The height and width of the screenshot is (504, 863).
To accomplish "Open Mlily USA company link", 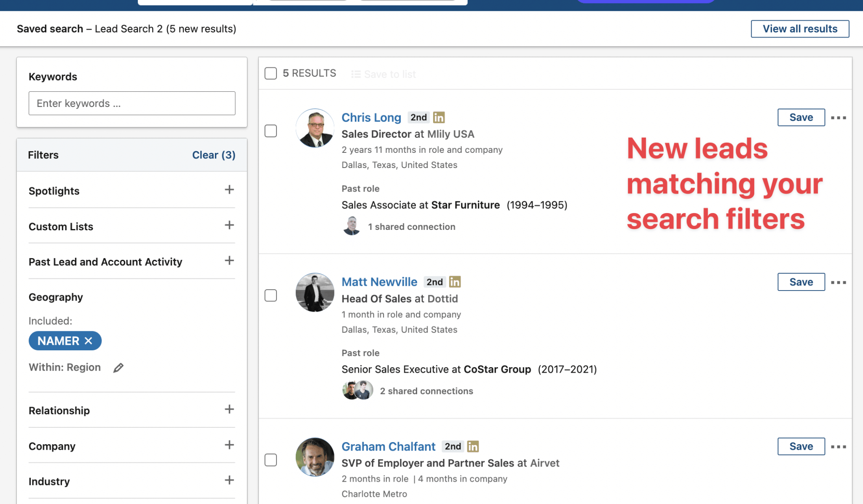I will 450,134.
